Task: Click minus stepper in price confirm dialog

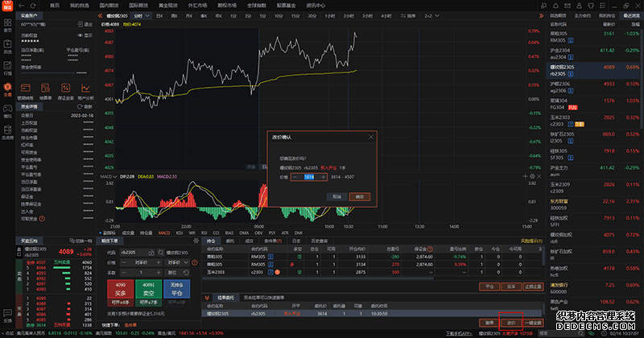Action: [x=296, y=176]
